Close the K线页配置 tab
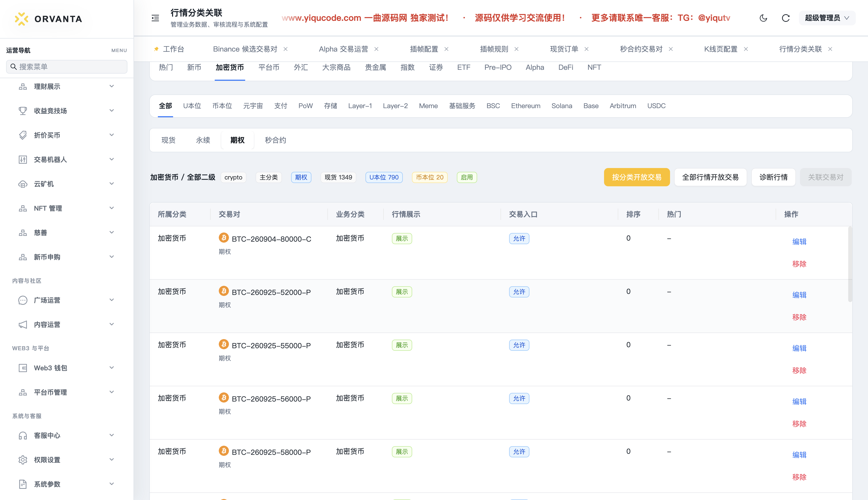868x500 pixels. (746, 49)
